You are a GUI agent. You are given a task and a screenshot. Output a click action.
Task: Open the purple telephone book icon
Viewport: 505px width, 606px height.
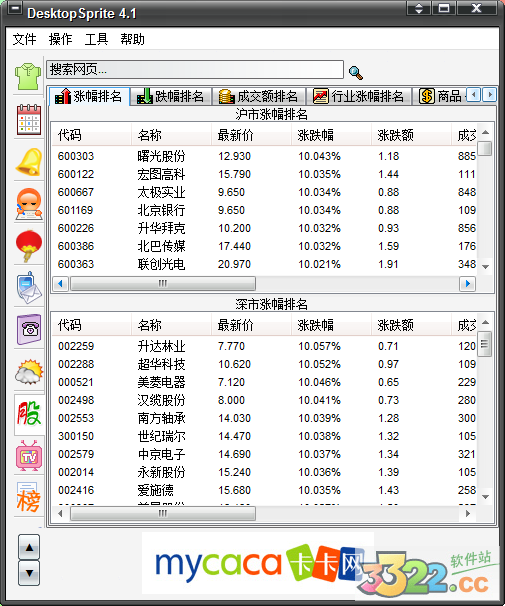(29, 330)
